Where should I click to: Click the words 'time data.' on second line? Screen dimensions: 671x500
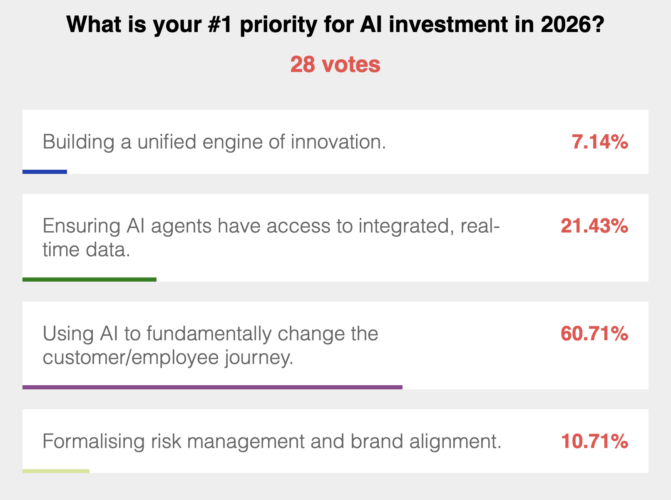(x=86, y=250)
